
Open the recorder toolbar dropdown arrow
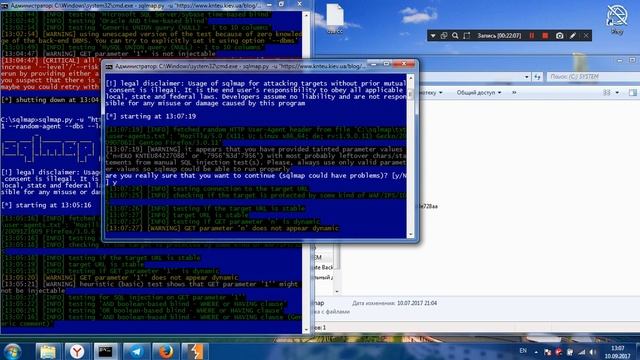[433, 36]
